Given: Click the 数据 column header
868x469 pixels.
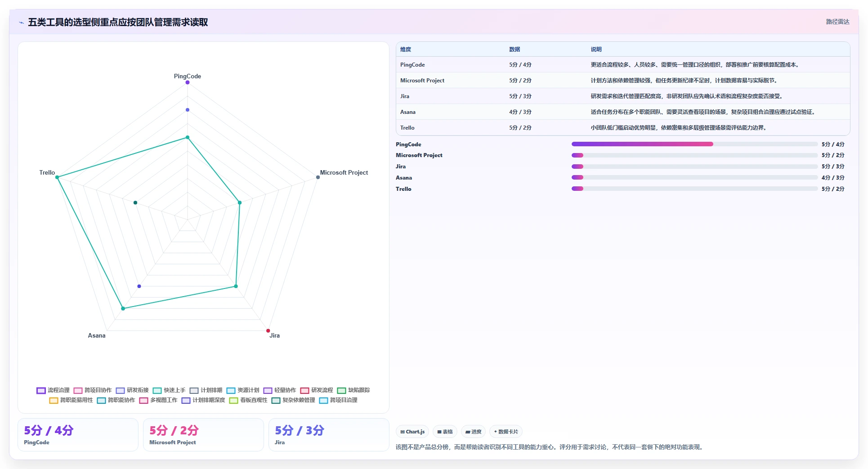Looking at the screenshot, I should 515,50.
